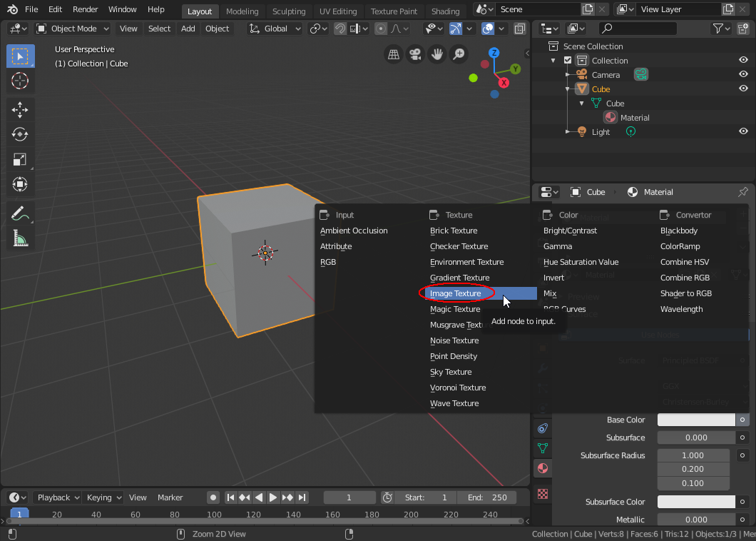The height and width of the screenshot is (541, 756).
Task: Hide the Camera in outliner
Action: tap(742, 75)
